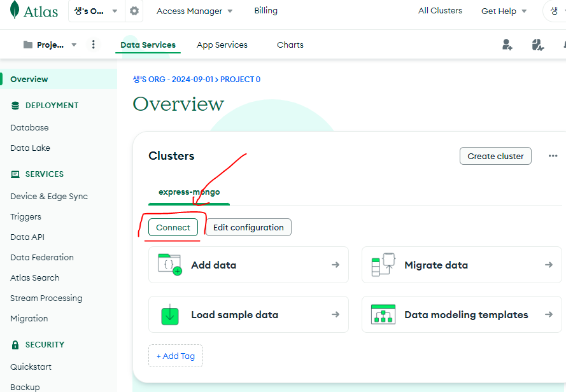Image resolution: width=566 pixels, height=392 pixels.
Task: Click the Migrate data icon
Action: pyautogui.click(x=383, y=265)
